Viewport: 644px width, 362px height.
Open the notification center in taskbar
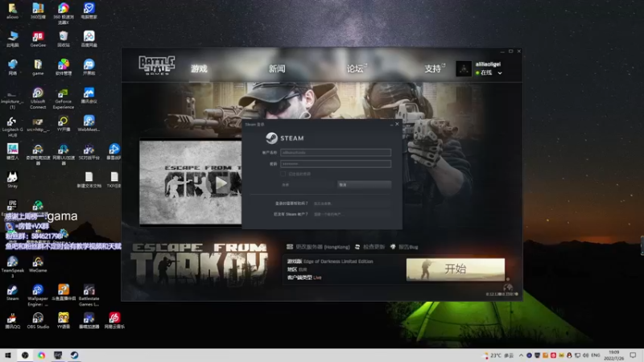[633, 355]
